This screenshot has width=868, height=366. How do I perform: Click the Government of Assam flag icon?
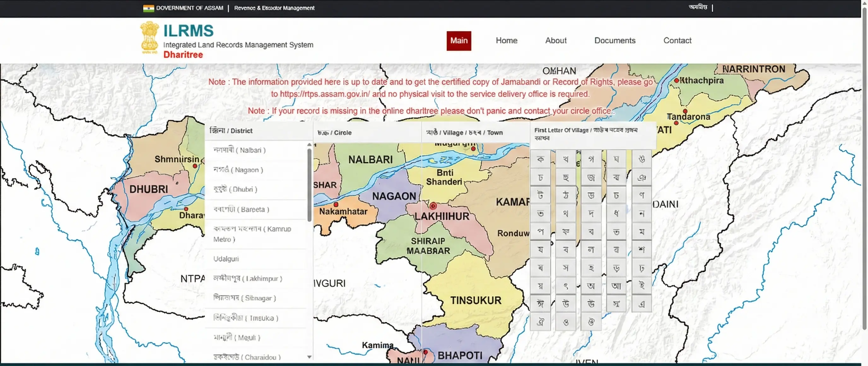click(148, 8)
